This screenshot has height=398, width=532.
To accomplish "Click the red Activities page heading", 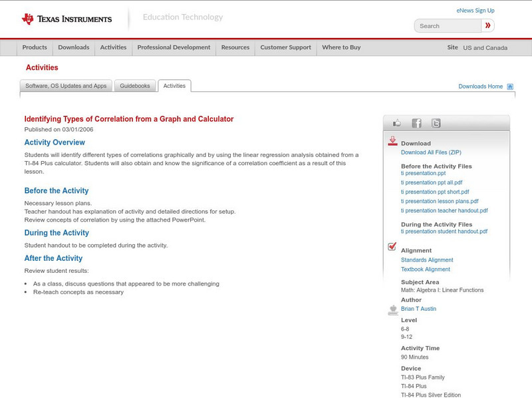I will click(x=42, y=68).
